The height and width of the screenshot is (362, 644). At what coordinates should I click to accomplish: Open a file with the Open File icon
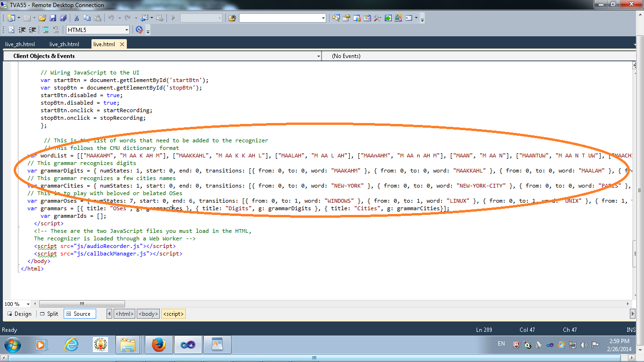(x=42, y=18)
